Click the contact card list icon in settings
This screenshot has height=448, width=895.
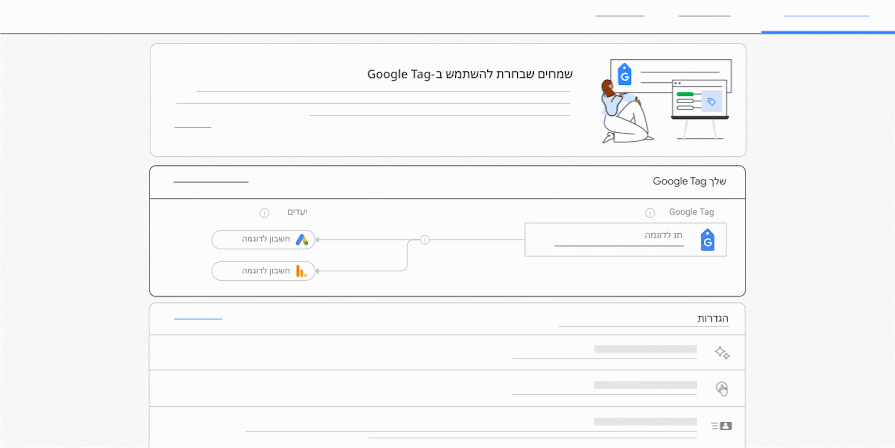click(x=721, y=426)
